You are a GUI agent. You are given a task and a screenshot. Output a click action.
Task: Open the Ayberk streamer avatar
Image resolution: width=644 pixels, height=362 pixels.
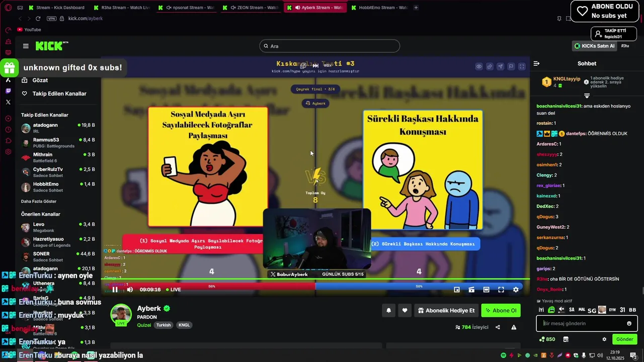pyautogui.click(x=121, y=314)
